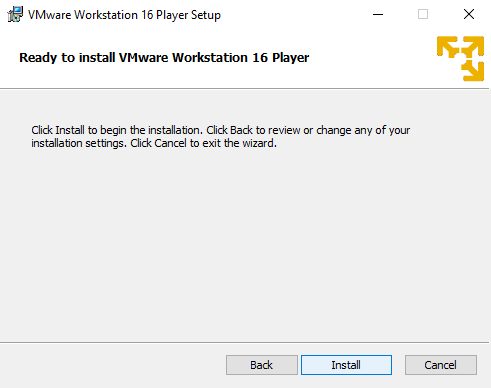
Task: Click the logo's bottom-right downward arrow
Action: coord(473,71)
